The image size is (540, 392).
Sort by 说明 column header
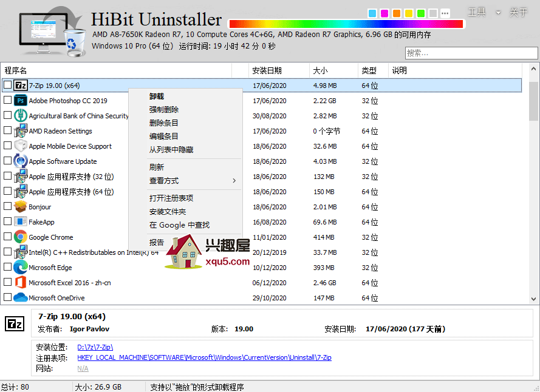(x=456, y=70)
